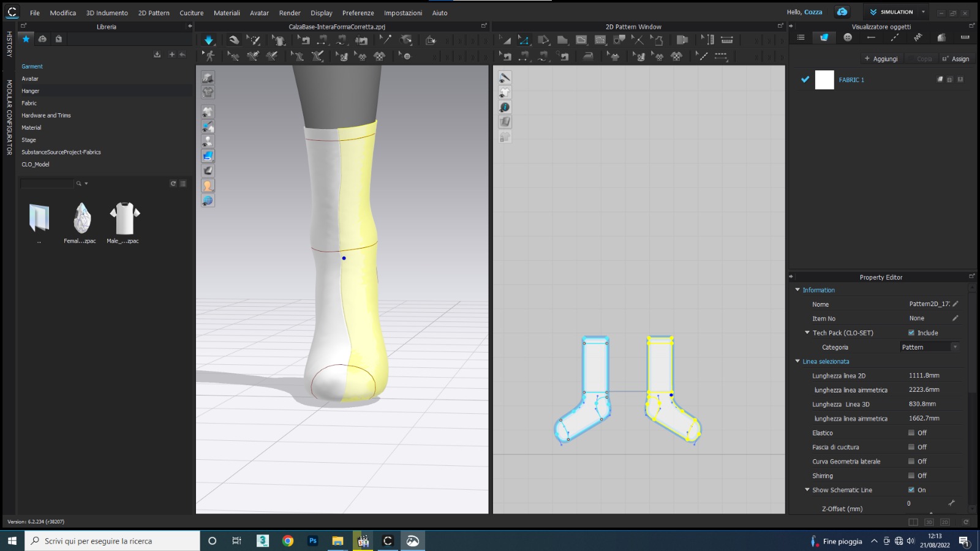The height and width of the screenshot is (551, 980).
Task: Click the Windows Start button
Action: click(x=12, y=541)
